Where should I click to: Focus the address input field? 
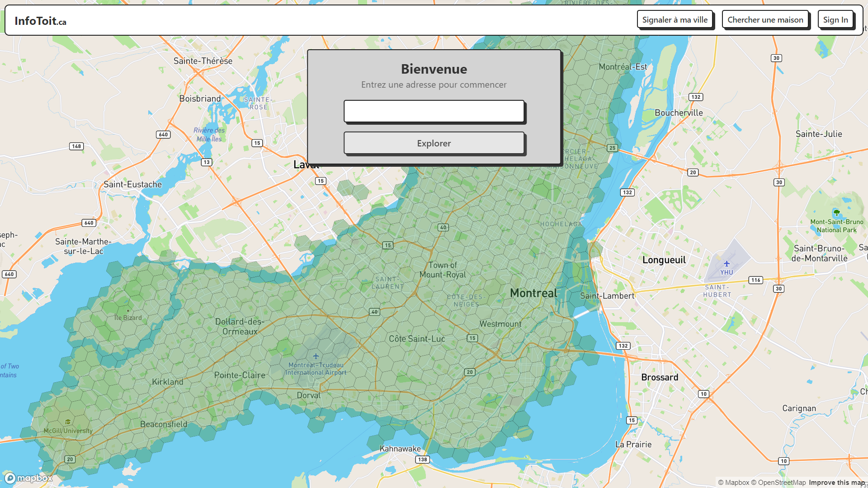click(434, 111)
